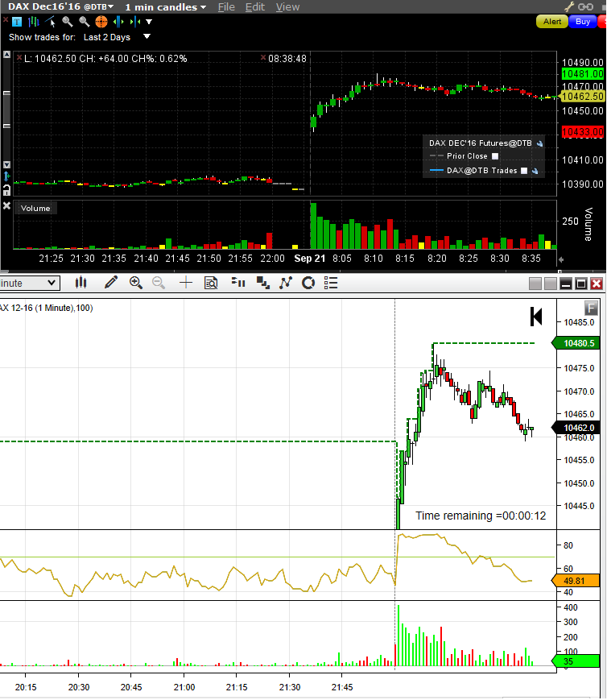Click the orange 49.81 indicator value marker

click(x=576, y=581)
